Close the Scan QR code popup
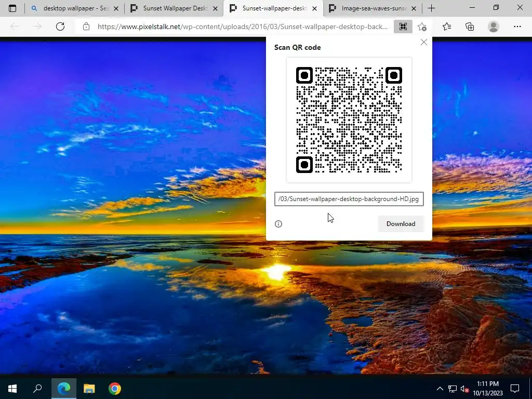The image size is (532, 399). tap(424, 42)
